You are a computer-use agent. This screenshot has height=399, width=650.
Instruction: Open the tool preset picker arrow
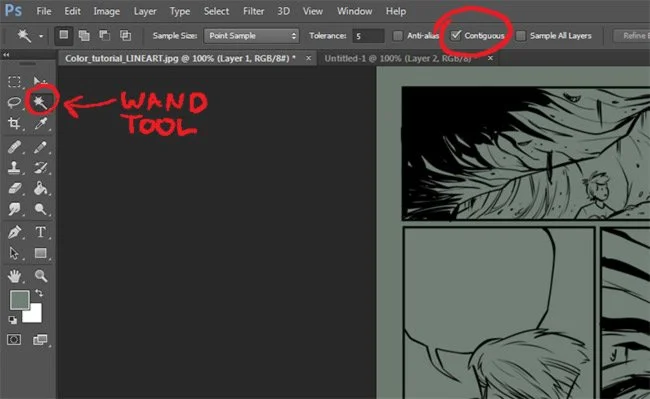pos(41,36)
